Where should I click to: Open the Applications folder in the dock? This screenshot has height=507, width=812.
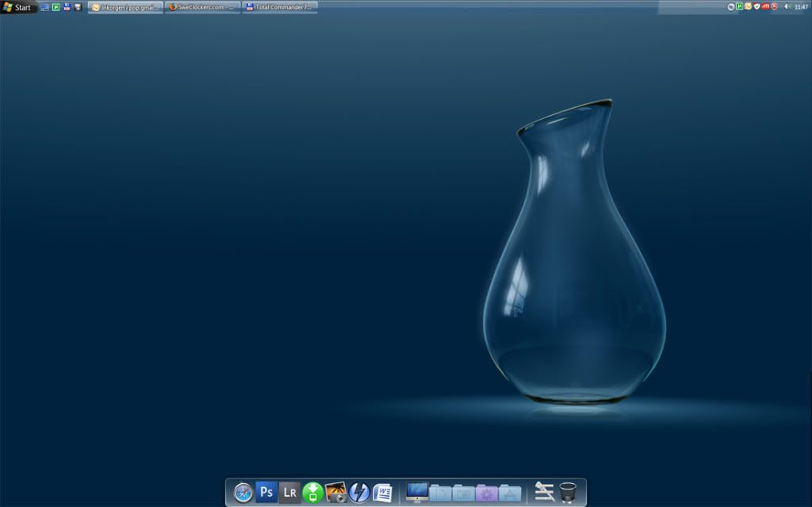pyautogui.click(x=510, y=493)
